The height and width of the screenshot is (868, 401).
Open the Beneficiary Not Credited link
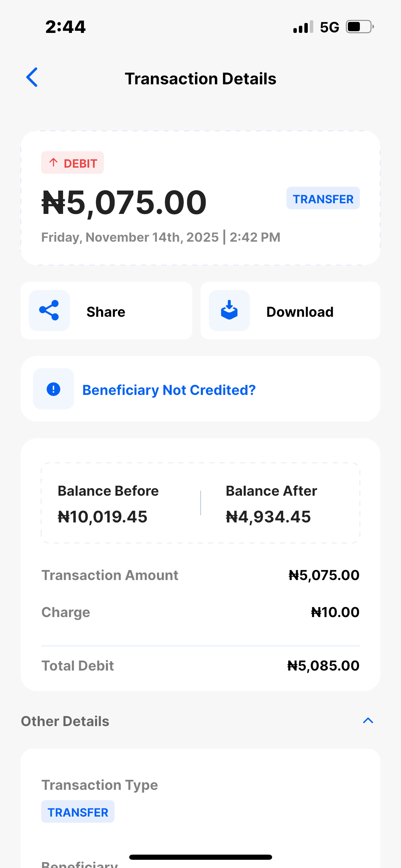(x=169, y=390)
